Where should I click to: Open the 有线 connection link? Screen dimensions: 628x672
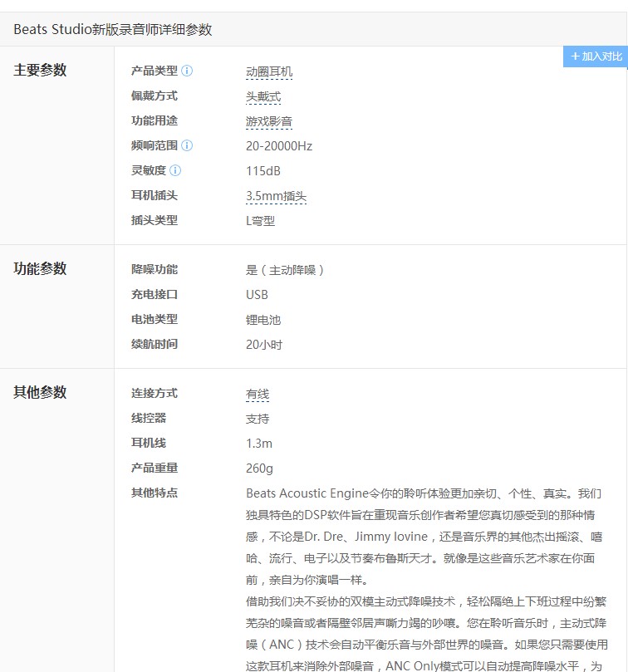coord(258,394)
